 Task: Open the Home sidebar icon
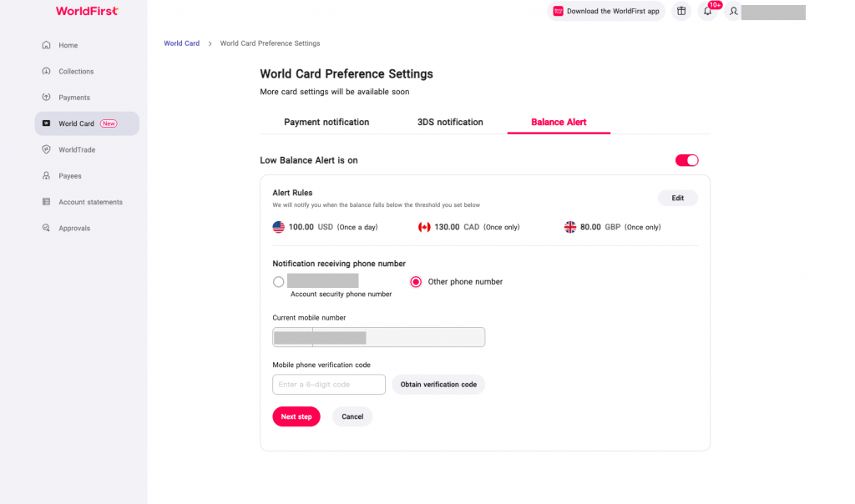click(x=47, y=45)
